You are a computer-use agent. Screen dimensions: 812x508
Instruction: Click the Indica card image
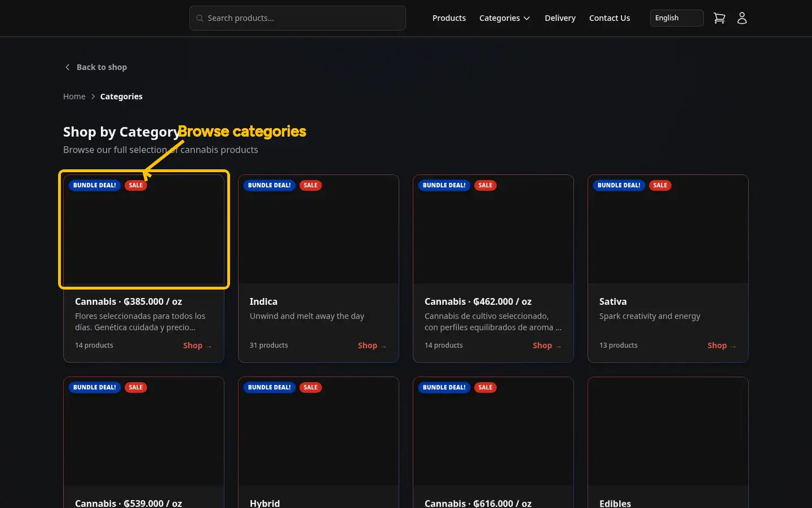click(x=319, y=229)
